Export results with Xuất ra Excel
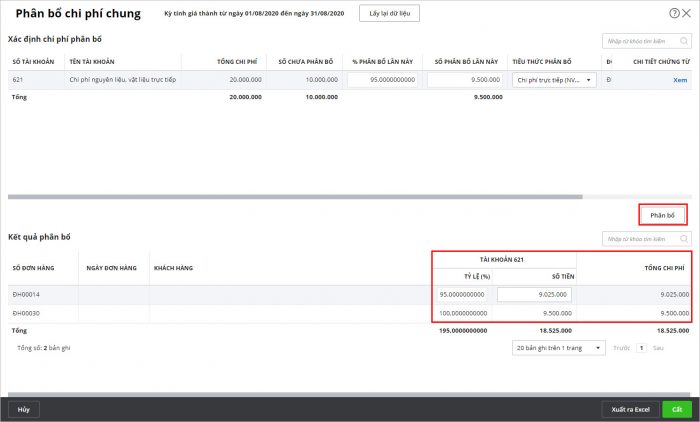This screenshot has width=700, height=422. [631, 409]
